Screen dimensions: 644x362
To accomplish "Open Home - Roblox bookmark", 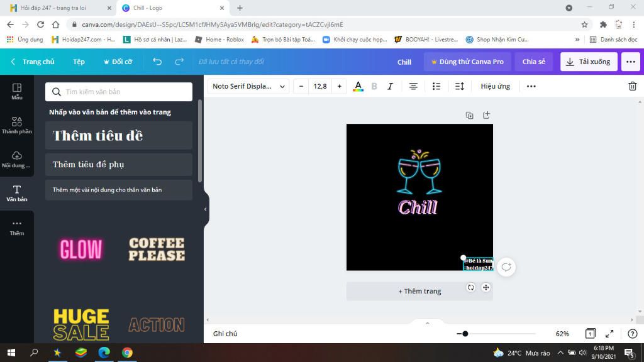I will pyautogui.click(x=219, y=40).
